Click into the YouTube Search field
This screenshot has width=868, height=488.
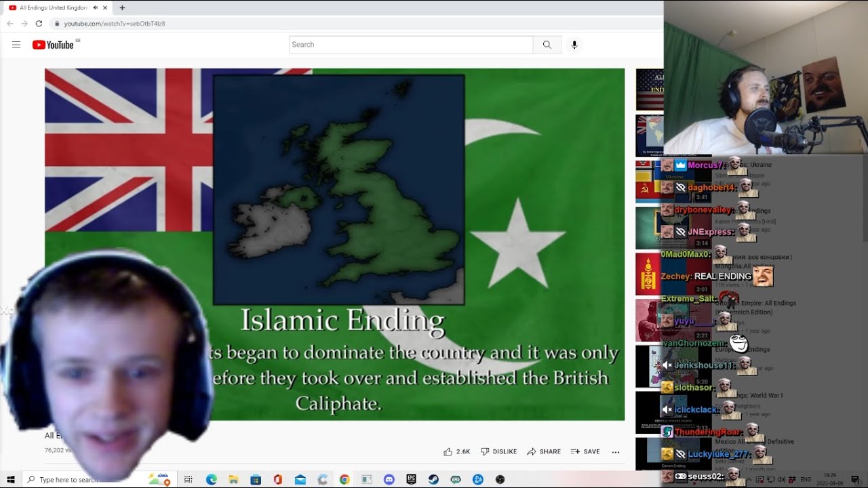(411, 45)
